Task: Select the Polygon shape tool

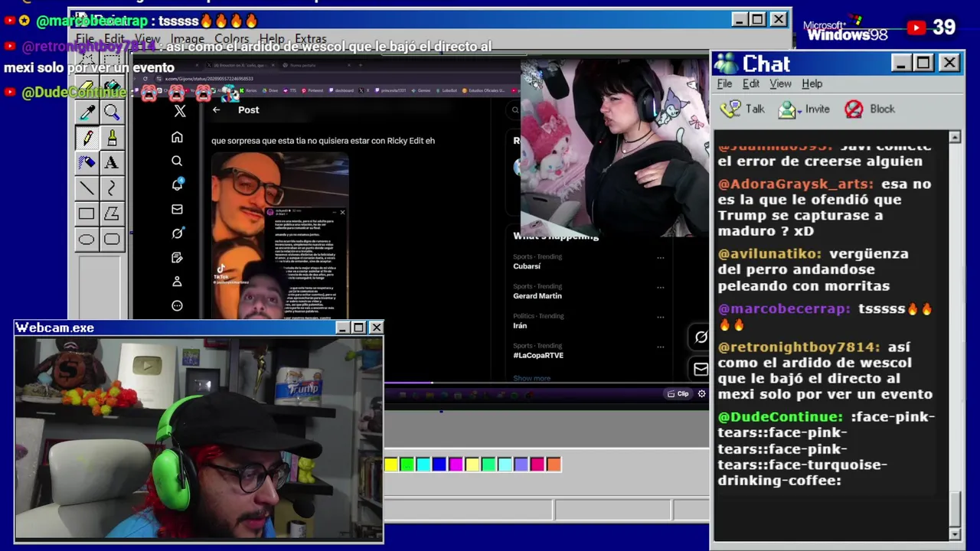Action: (112, 214)
